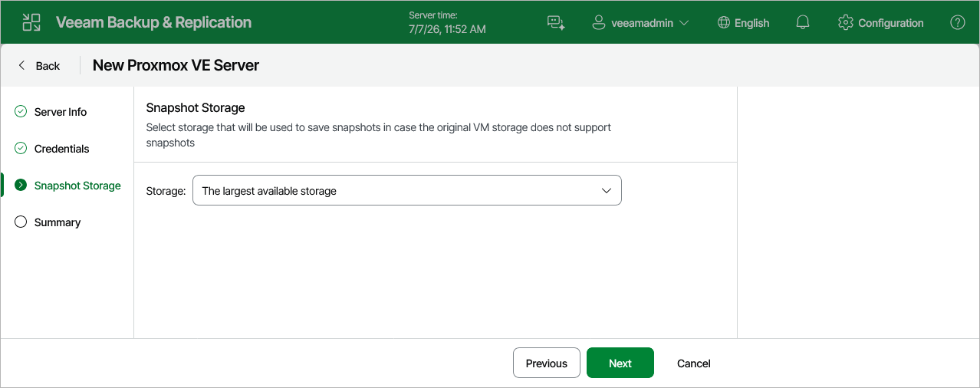Click the Server Info completed checkmark icon
Viewport: 980px width, 388px height.
[21, 112]
